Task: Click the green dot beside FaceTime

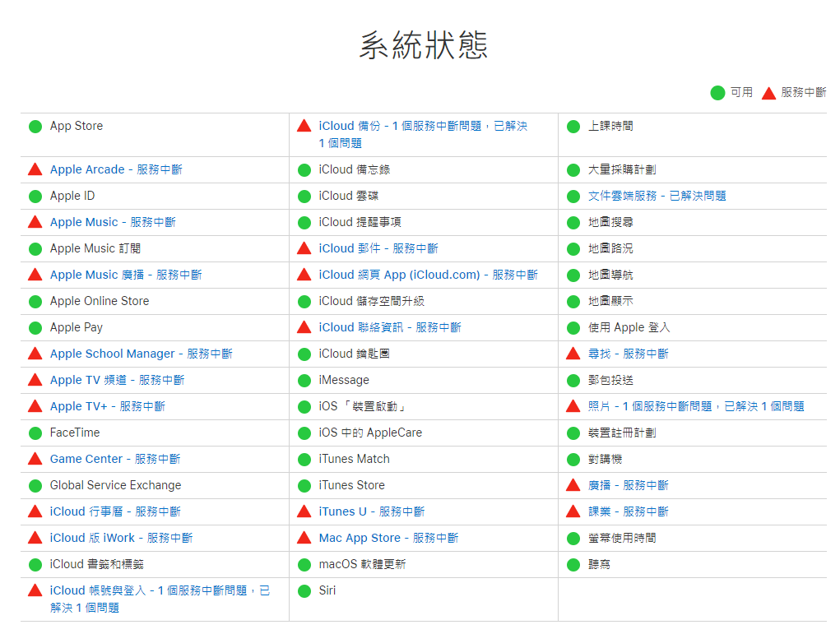Action: (x=35, y=433)
